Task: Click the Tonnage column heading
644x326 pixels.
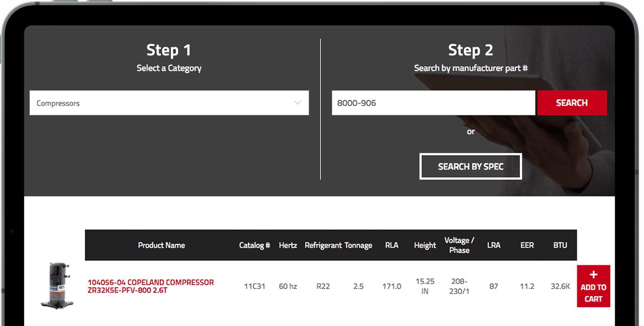Action: [x=358, y=245]
